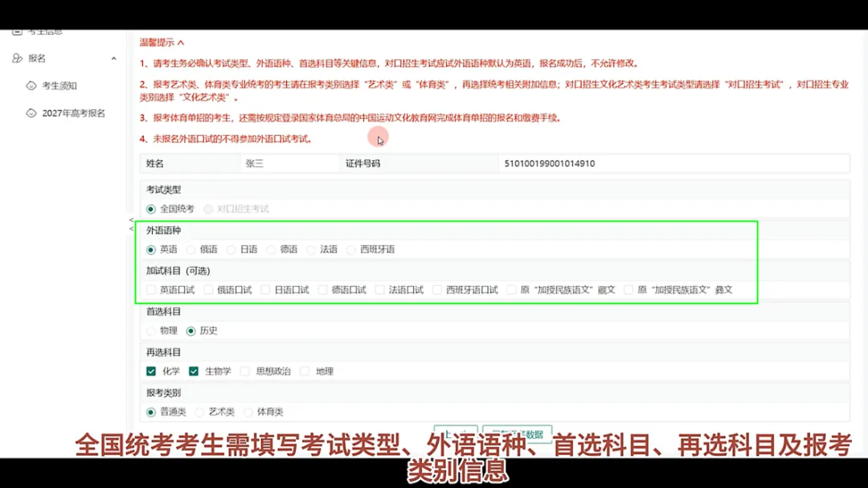Choose 英语 as the foreign language
Screen dimensions: 868x488
(150, 250)
